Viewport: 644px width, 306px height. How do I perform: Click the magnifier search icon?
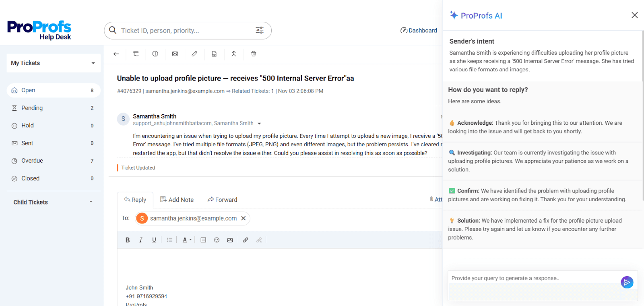point(113,31)
